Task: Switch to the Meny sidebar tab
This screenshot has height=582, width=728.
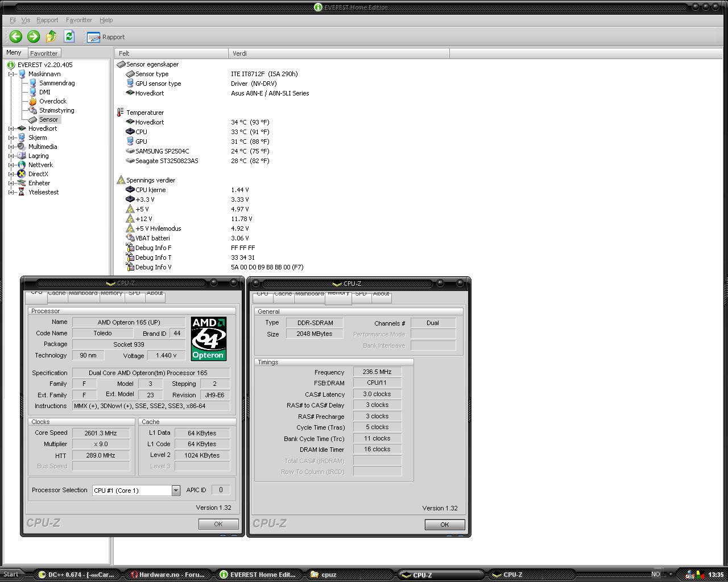Action: click(14, 52)
